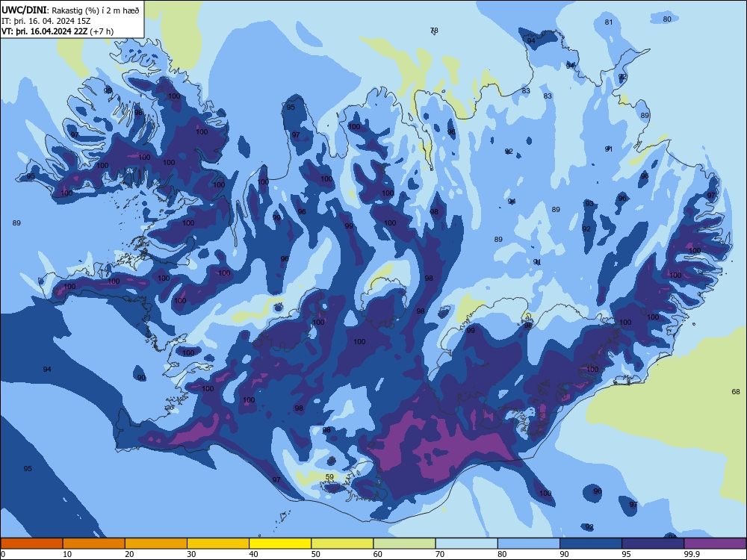This screenshot has height=560, width=747.
Task: Click the orange 10–20 legend swatch
Action: 94,544
